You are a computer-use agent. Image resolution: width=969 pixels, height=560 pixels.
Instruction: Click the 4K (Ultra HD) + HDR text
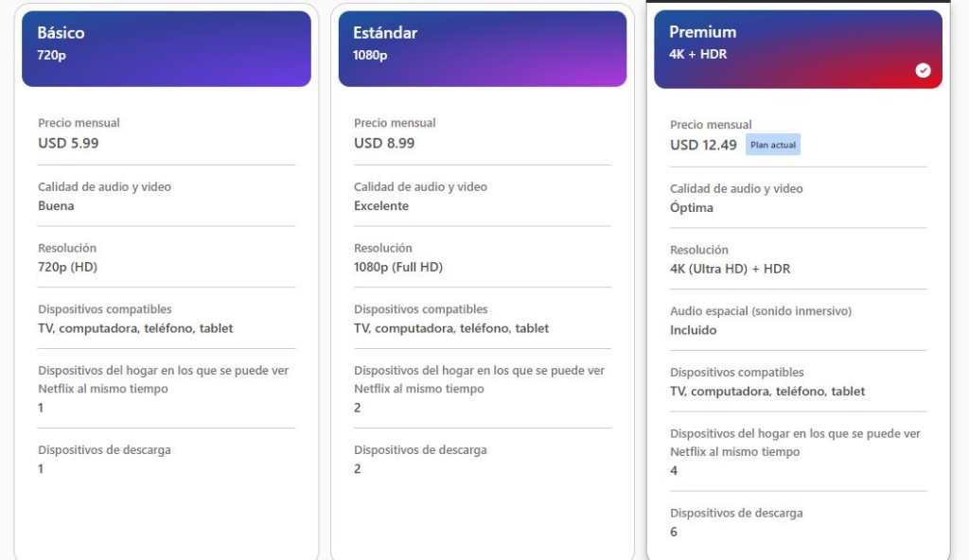pyautogui.click(x=730, y=269)
